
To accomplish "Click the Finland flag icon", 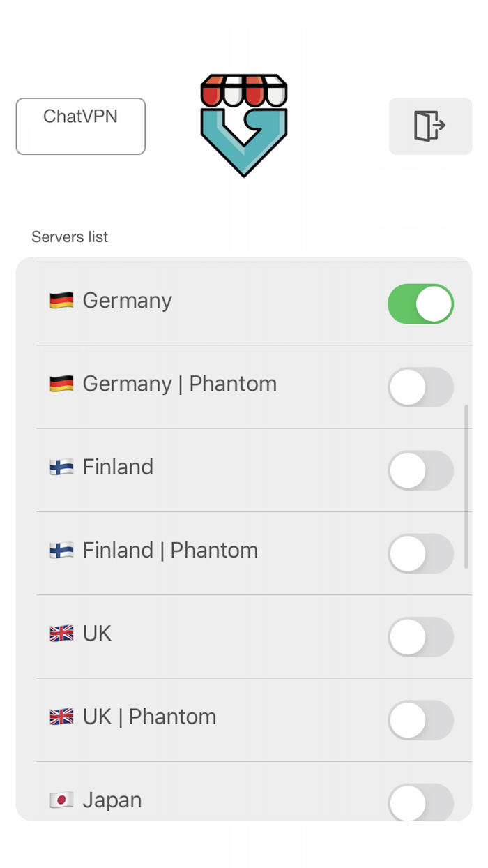I will 61,467.
